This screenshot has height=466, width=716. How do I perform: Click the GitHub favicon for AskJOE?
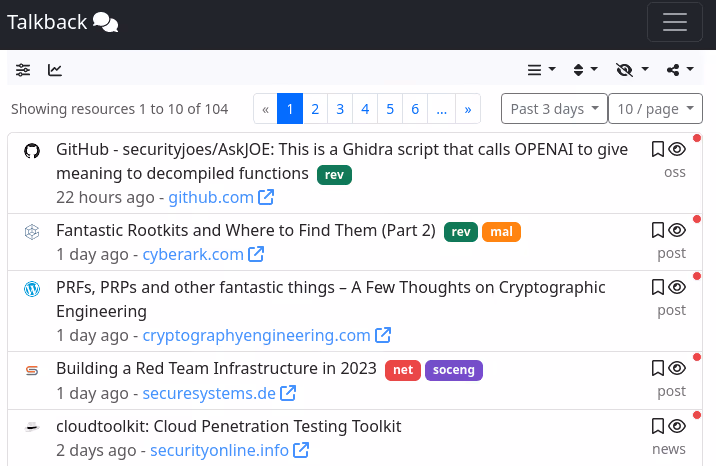click(32, 151)
